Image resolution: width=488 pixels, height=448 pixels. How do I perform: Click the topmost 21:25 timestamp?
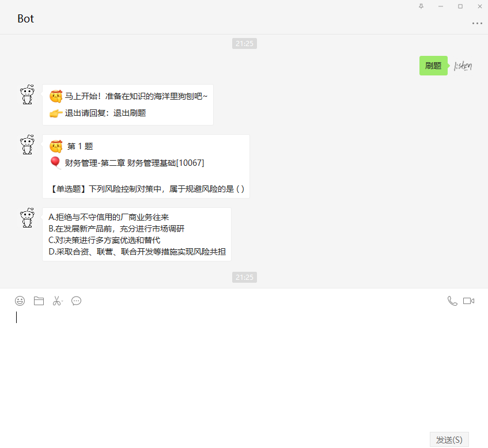244,43
